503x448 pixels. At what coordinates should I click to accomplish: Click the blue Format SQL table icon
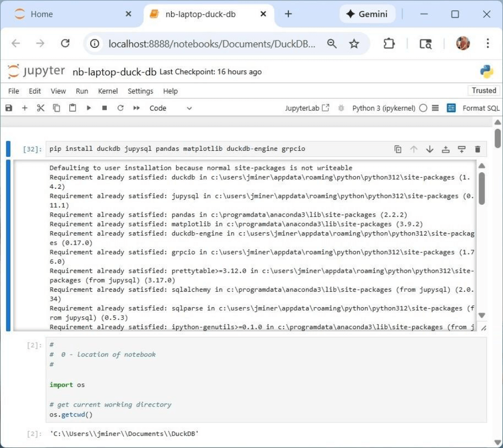(x=451, y=108)
